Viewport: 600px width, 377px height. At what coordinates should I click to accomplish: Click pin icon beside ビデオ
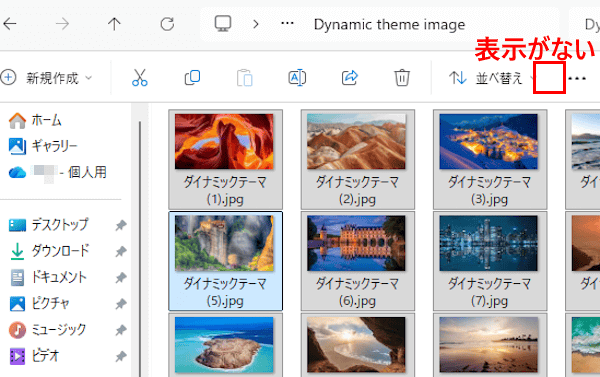tap(121, 356)
